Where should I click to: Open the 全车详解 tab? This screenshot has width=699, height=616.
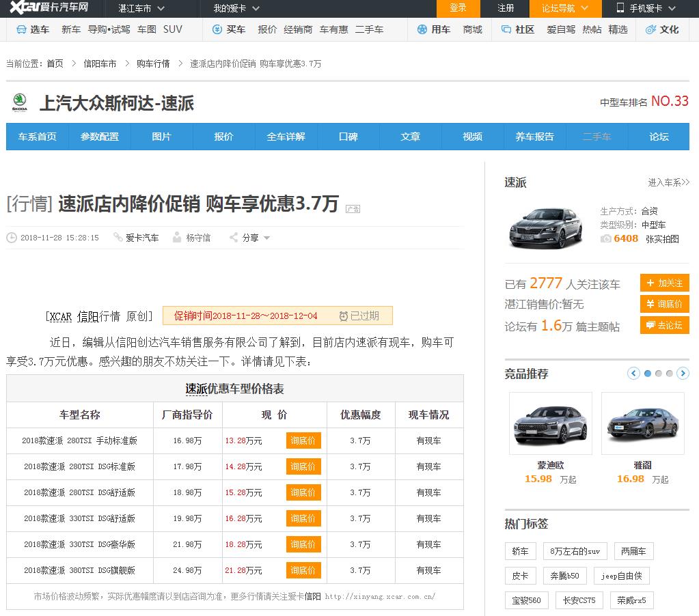[x=286, y=137]
